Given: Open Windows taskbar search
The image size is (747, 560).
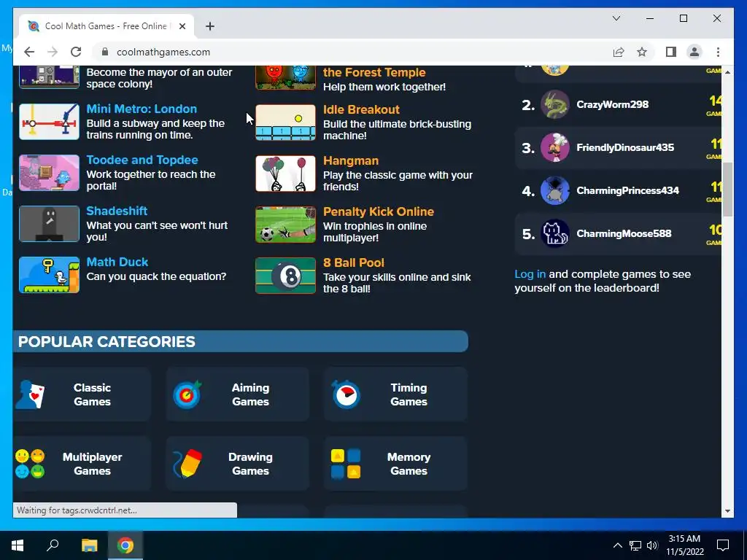Looking at the screenshot, I should pyautogui.click(x=53, y=545).
